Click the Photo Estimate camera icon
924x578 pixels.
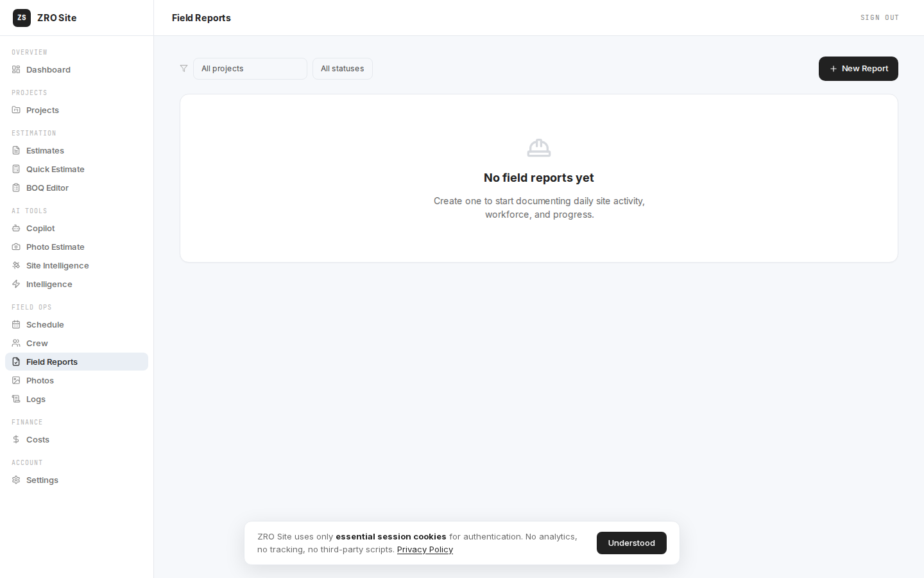(x=16, y=247)
